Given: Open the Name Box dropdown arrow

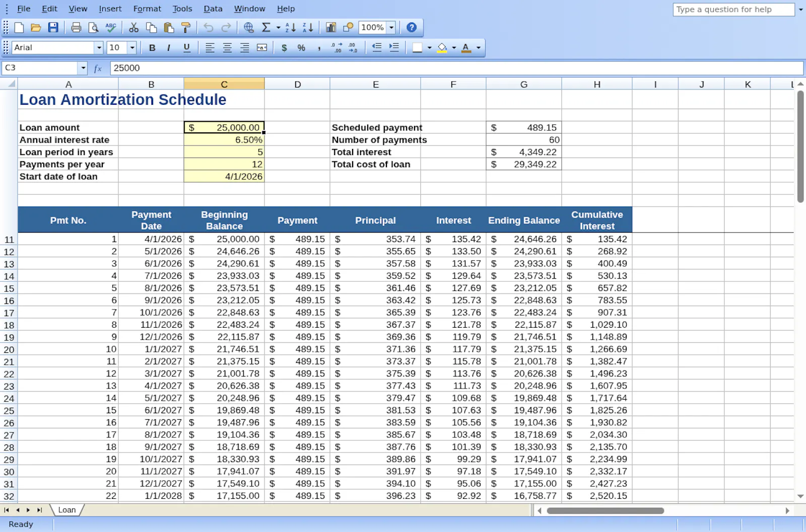Looking at the screenshot, I should point(83,68).
